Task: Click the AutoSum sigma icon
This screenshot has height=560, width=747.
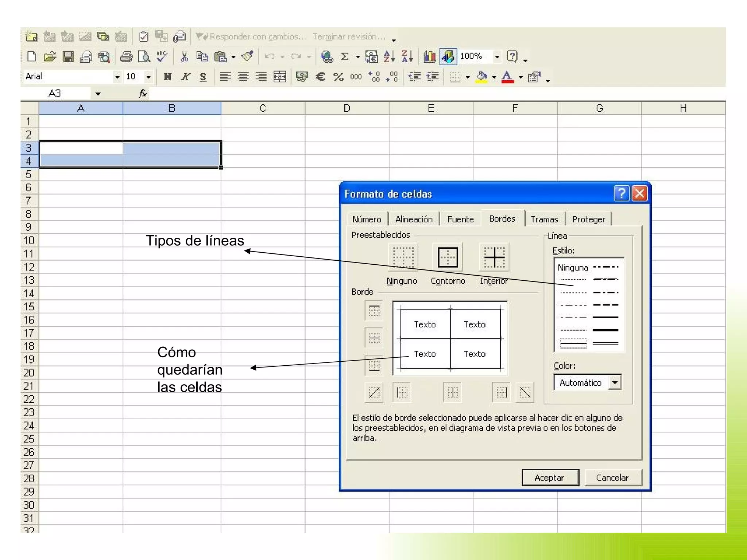Action: 345,57
